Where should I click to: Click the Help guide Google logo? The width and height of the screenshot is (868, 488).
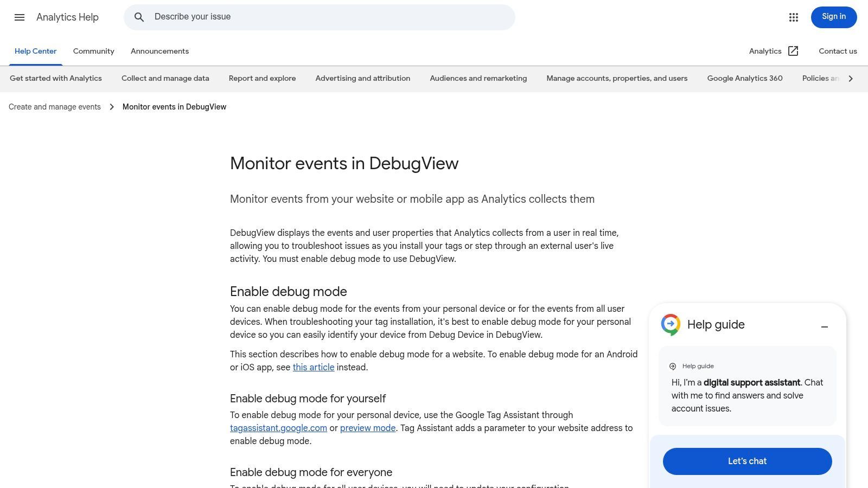click(x=671, y=325)
